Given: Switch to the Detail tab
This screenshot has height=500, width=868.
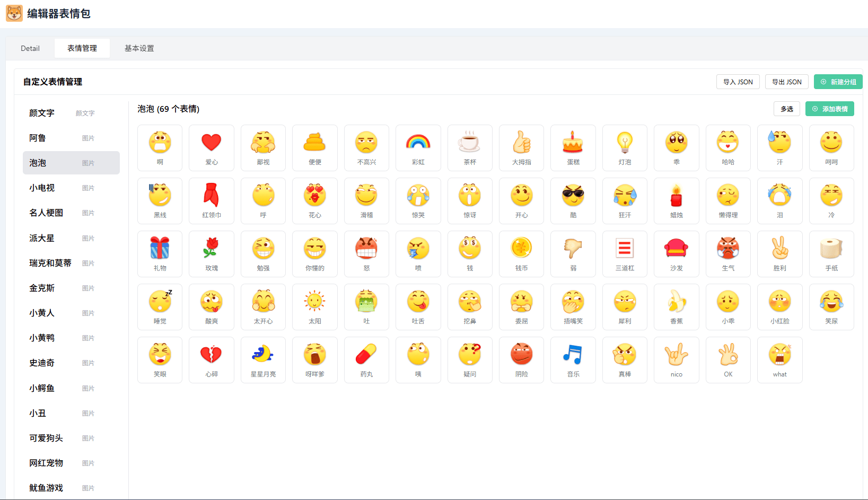Looking at the screenshot, I should click(x=30, y=48).
